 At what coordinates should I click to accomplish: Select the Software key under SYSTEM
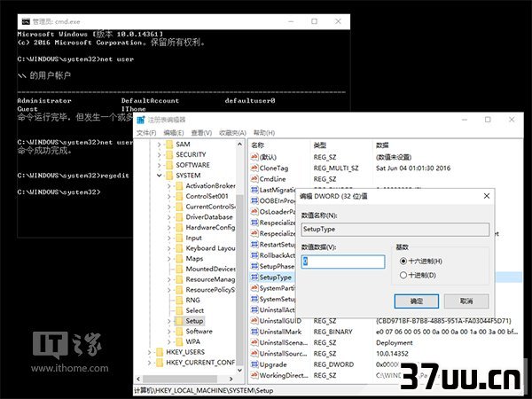coord(199,331)
